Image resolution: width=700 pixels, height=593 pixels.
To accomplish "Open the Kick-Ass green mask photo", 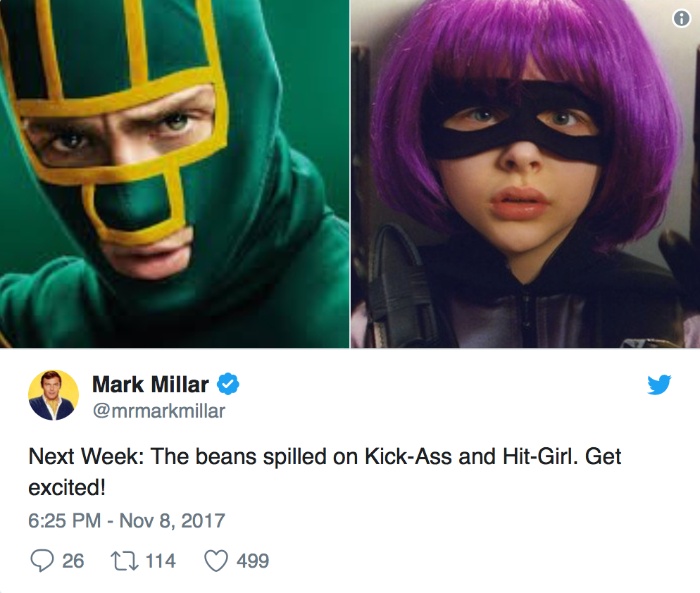I will pyautogui.click(x=174, y=173).
